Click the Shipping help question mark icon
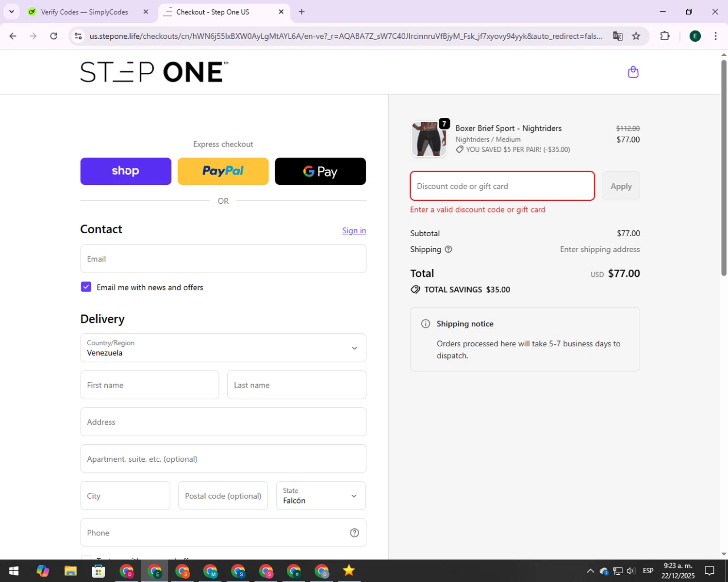Screen dimensions: 728x582 (x=448, y=249)
